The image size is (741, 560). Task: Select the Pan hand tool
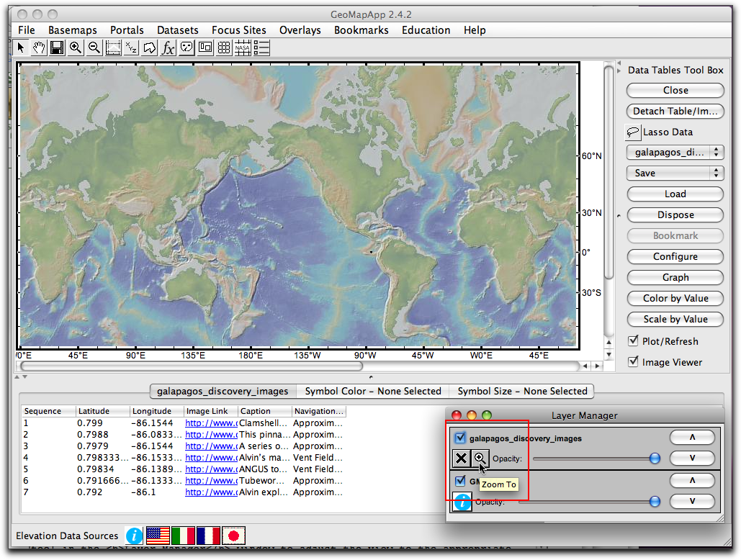(x=39, y=48)
